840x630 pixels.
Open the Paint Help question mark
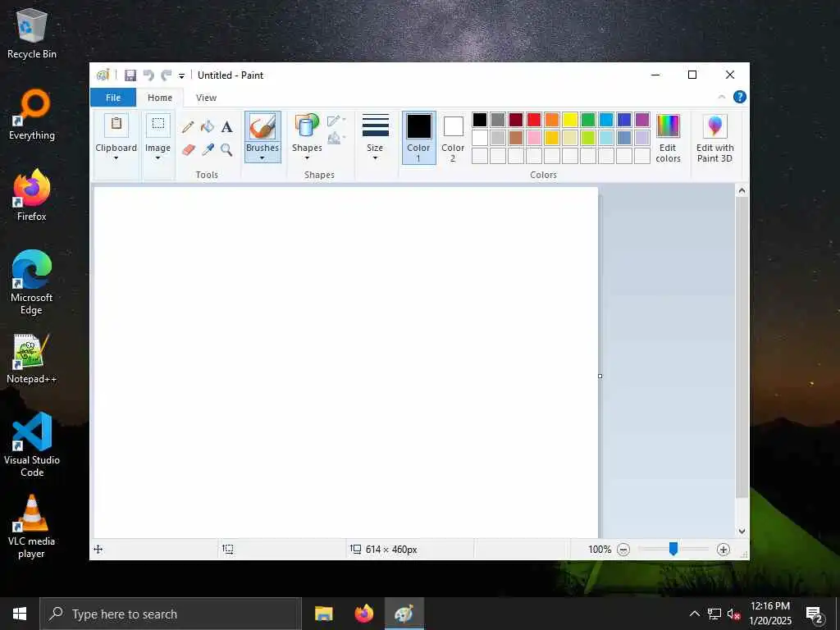coord(740,97)
